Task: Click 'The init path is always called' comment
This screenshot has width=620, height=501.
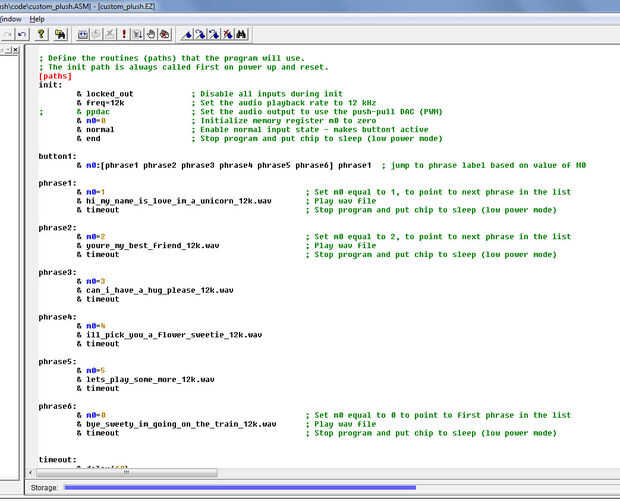Action: 183,67
